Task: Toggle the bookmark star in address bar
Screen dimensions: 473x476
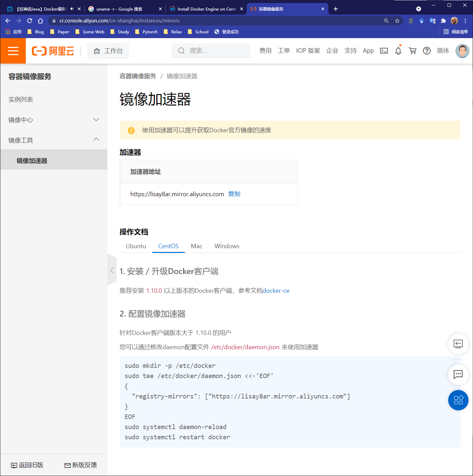Action: (x=397, y=20)
